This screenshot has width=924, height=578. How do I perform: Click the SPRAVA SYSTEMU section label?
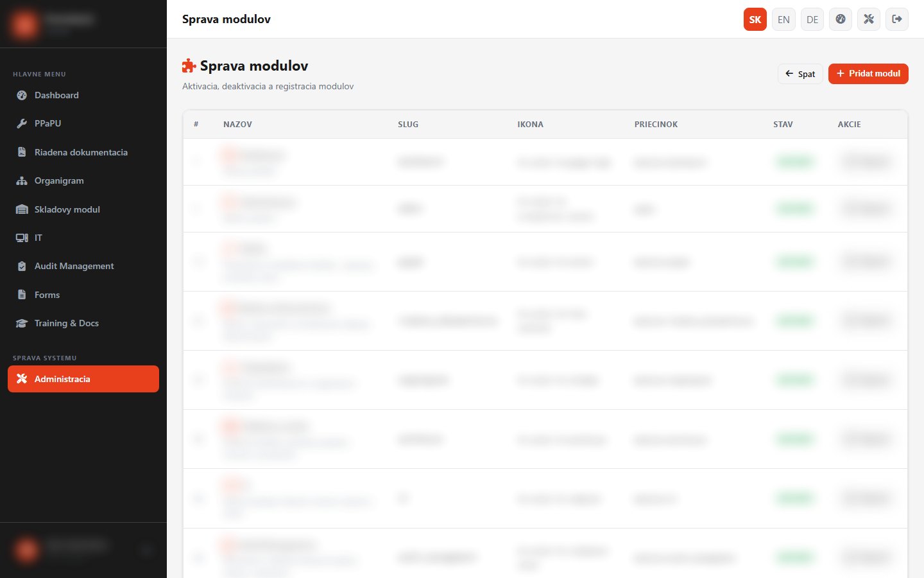pyautogui.click(x=45, y=358)
